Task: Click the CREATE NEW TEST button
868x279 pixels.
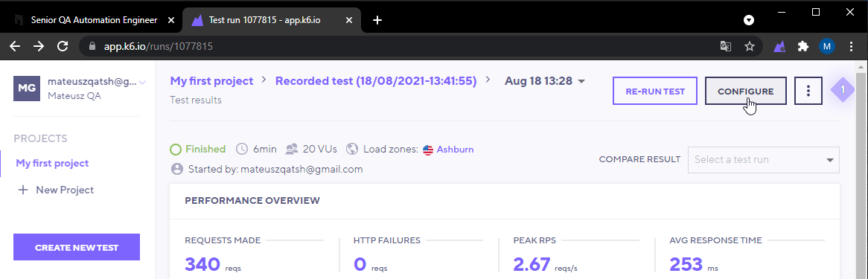Action: point(77,247)
